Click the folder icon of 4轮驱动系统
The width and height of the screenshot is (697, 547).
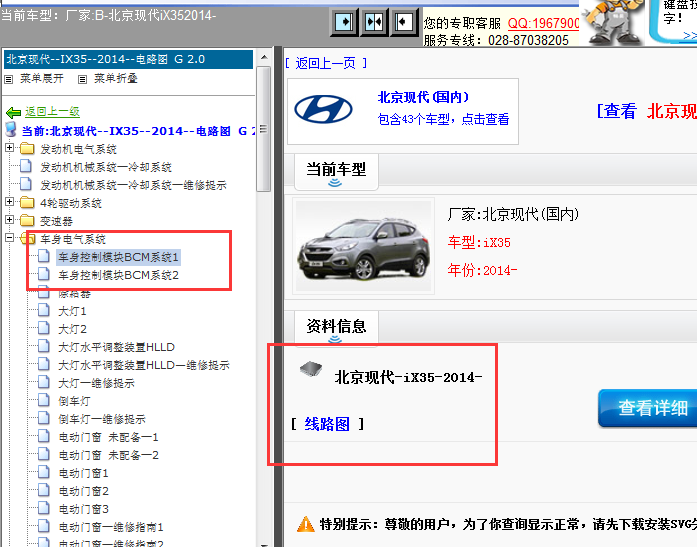point(27,203)
